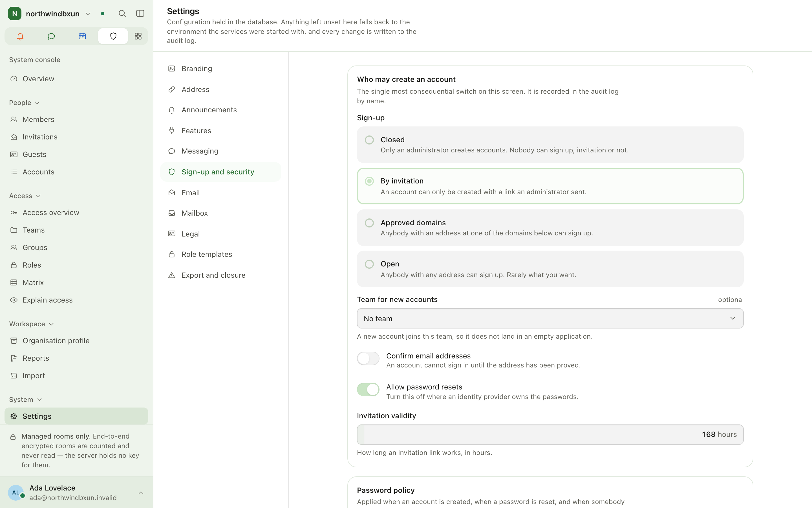Select the By invitation sign-up option
The image size is (812, 508).
[550, 186]
